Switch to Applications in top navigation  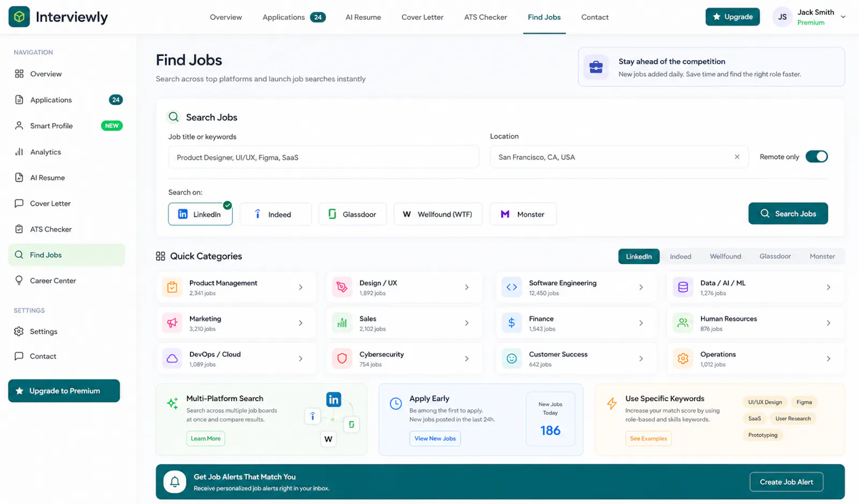294,17
